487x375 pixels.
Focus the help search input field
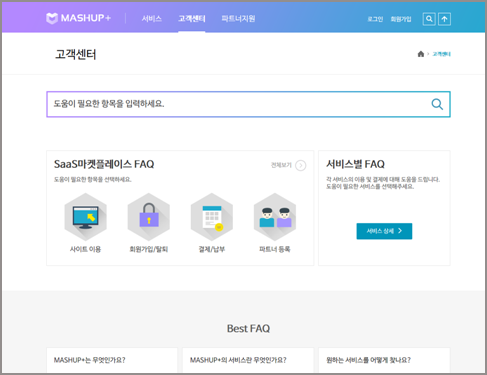(x=248, y=104)
